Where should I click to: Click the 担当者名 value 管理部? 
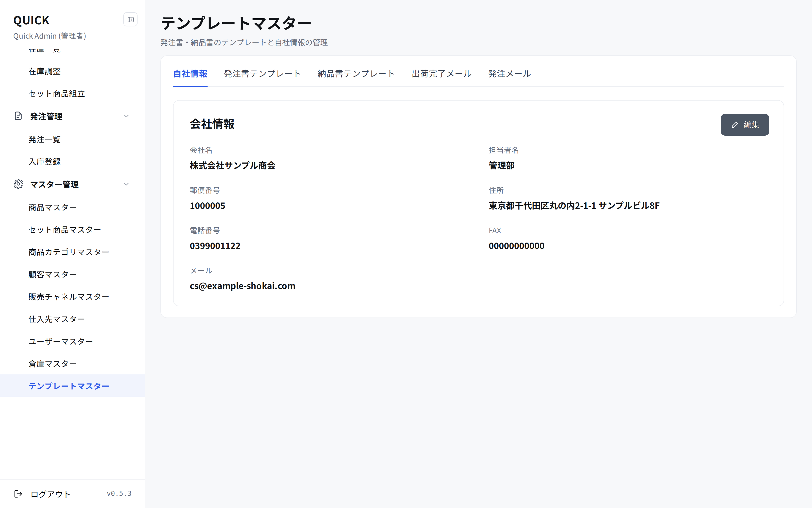click(x=501, y=165)
